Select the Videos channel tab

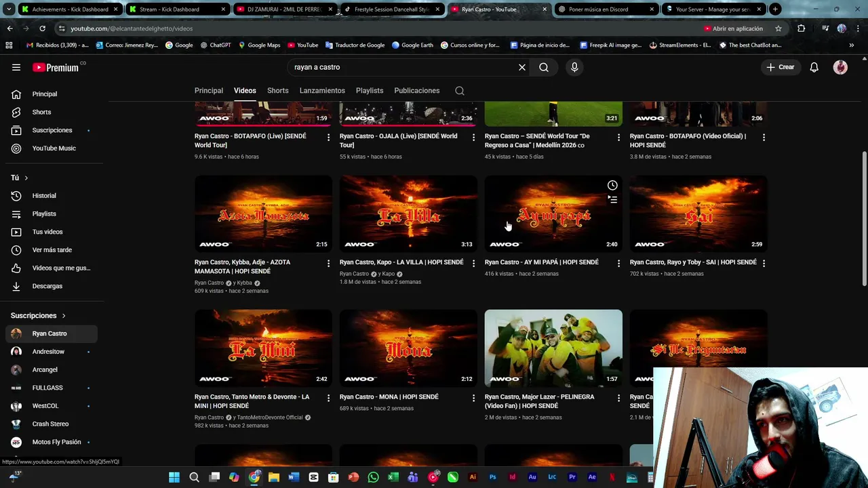pos(245,91)
